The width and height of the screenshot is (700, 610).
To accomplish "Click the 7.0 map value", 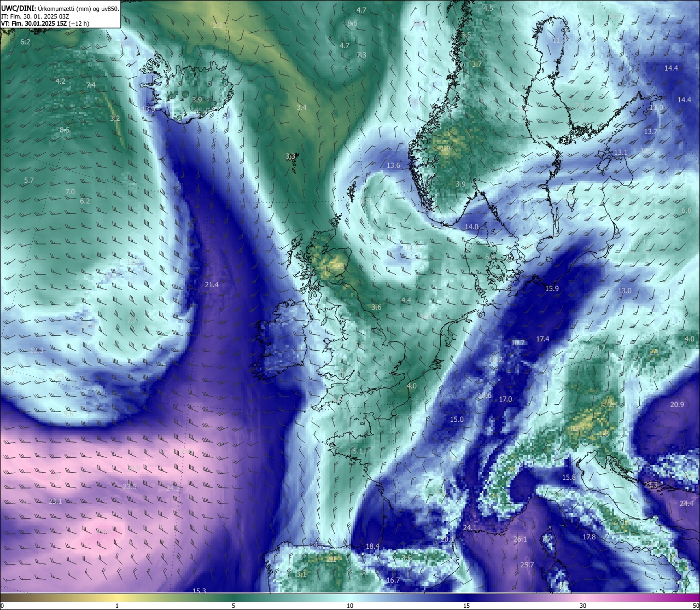I will [70, 192].
